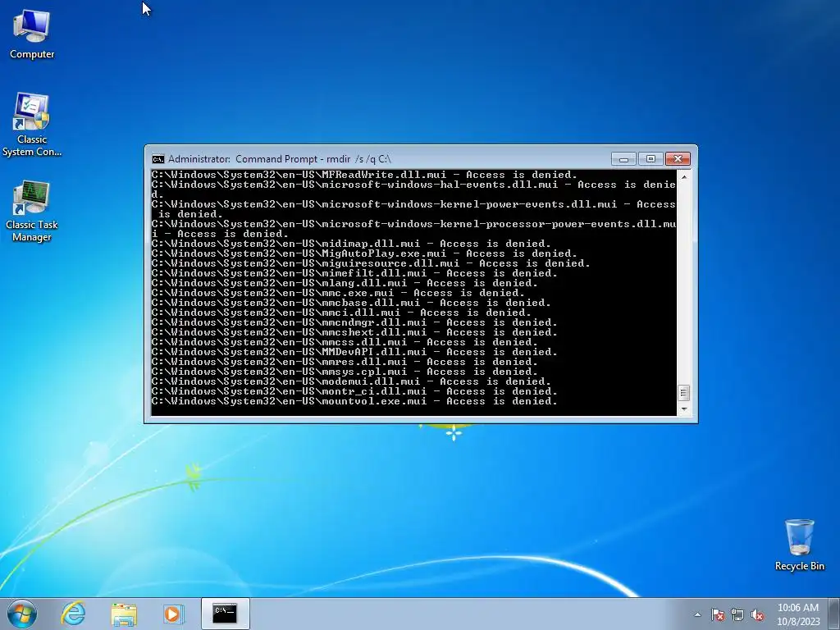Open the Computer desktop icon
The height and width of the screenshot is (630, 840).
pos(32,34)
